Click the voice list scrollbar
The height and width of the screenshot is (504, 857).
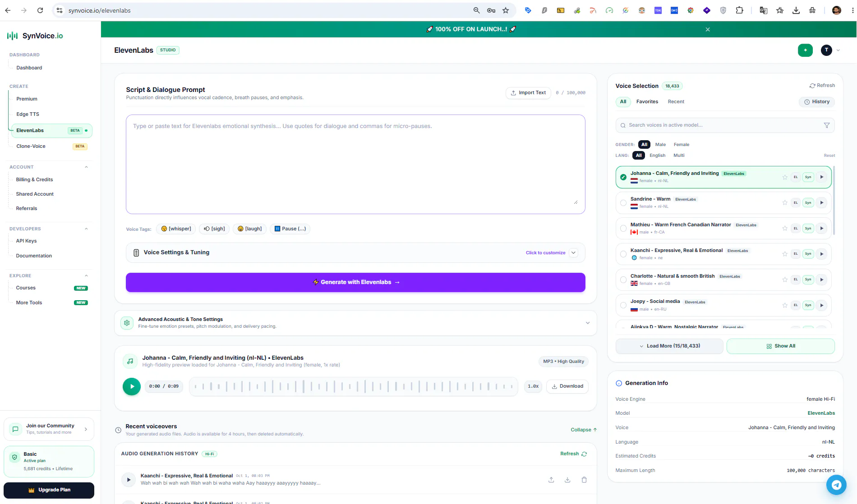click(x=834, y=201)
